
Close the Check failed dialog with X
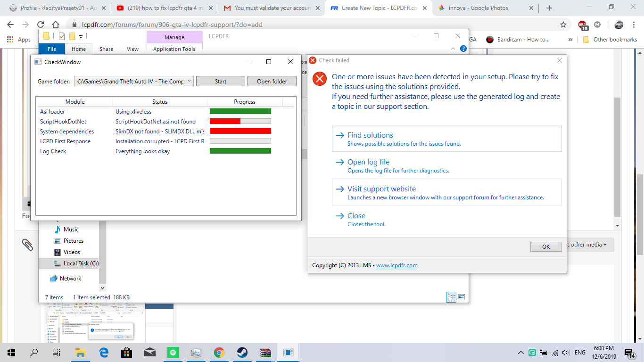559,60
